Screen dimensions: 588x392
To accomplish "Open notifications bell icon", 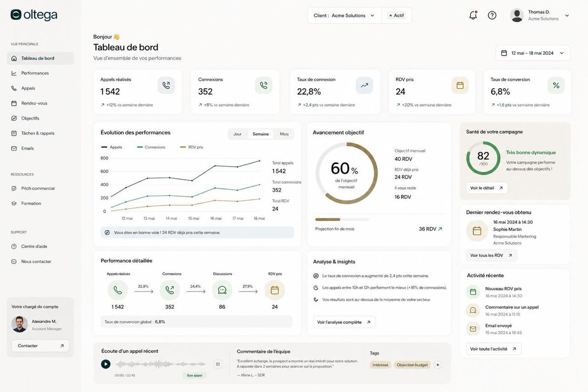I will 473,15.
